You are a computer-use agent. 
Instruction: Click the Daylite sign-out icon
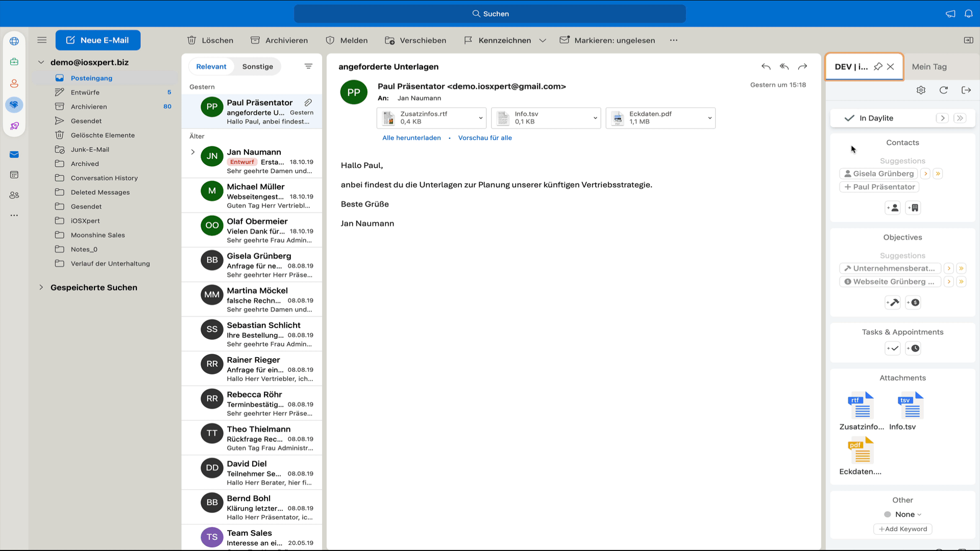click(x=966, y=90)
